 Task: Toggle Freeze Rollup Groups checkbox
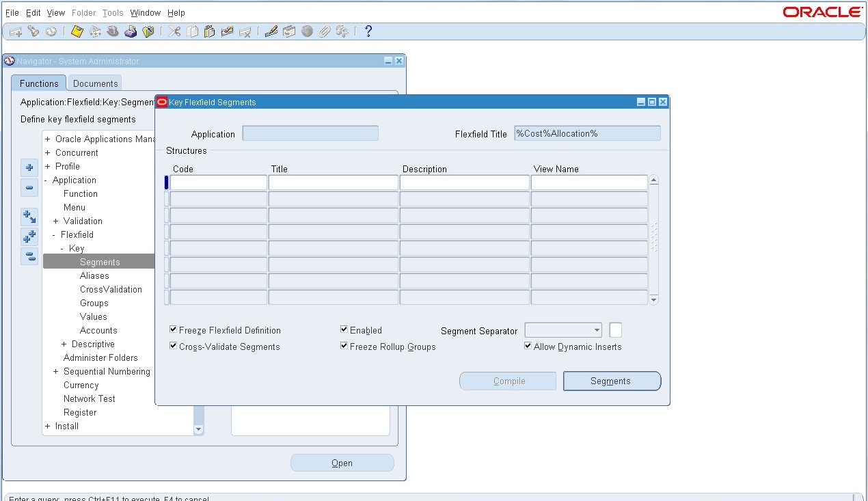coord(344,346)
